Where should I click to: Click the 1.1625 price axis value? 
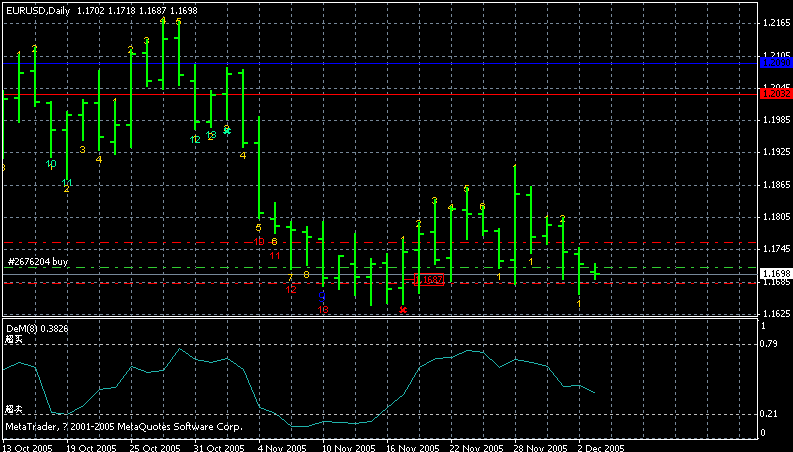776,313
